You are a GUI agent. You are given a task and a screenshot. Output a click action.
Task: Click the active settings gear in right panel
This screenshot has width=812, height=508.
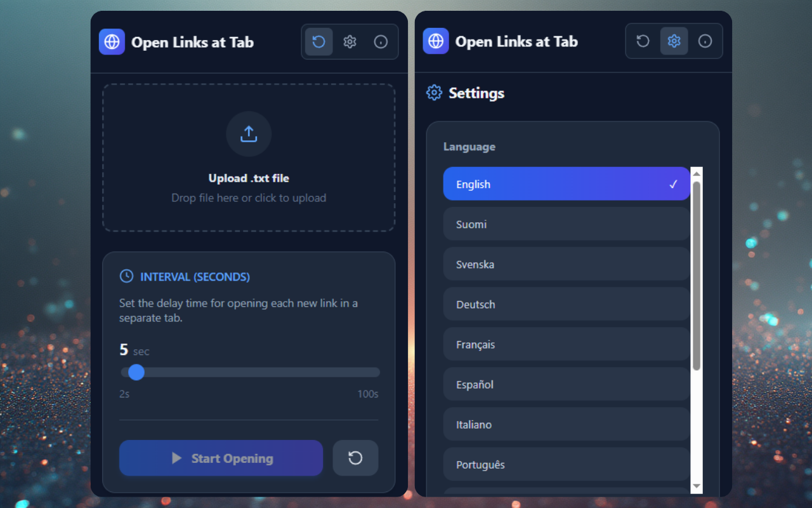click(674, 41)
